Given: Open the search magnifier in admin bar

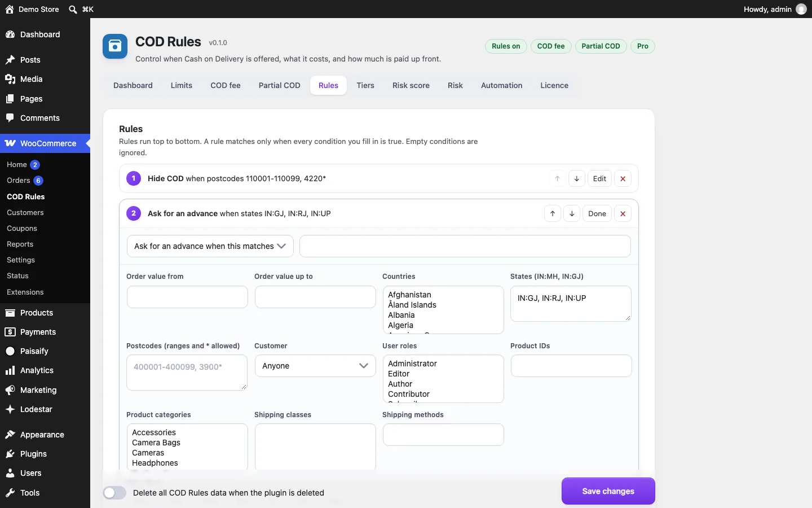Looking at the screenshot, I should click(73, 9).
